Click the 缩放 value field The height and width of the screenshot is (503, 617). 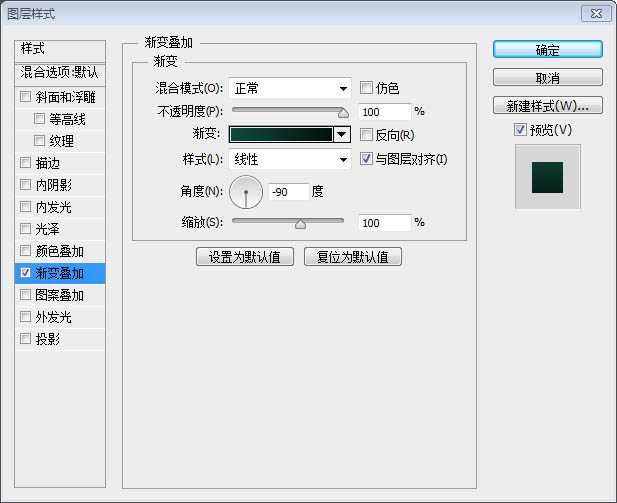pos(384,223)
